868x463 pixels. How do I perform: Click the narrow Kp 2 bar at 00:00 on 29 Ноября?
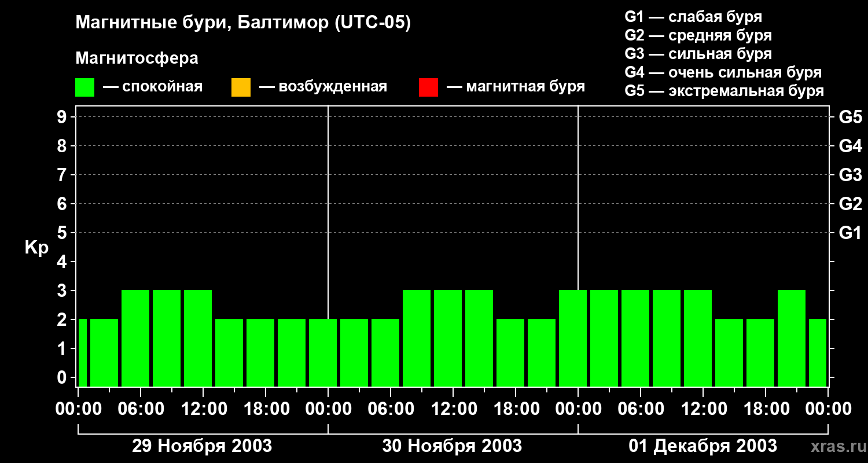click(83, 352)
